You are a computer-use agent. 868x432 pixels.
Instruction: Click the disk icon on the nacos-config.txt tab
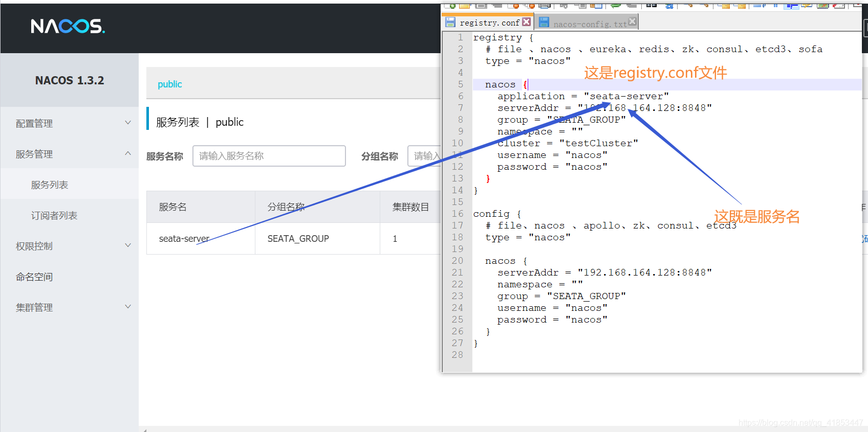tap(544, 22)
